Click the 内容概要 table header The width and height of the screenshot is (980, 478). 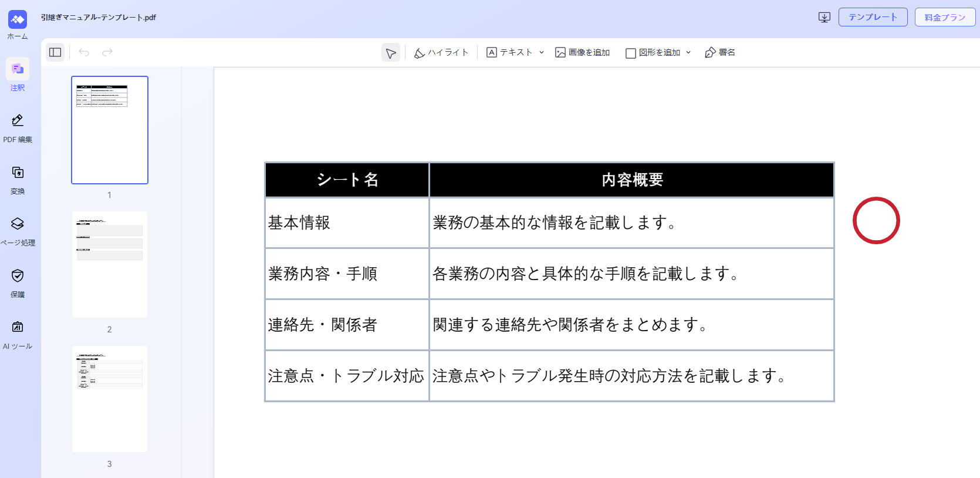(x=632, y=180)
